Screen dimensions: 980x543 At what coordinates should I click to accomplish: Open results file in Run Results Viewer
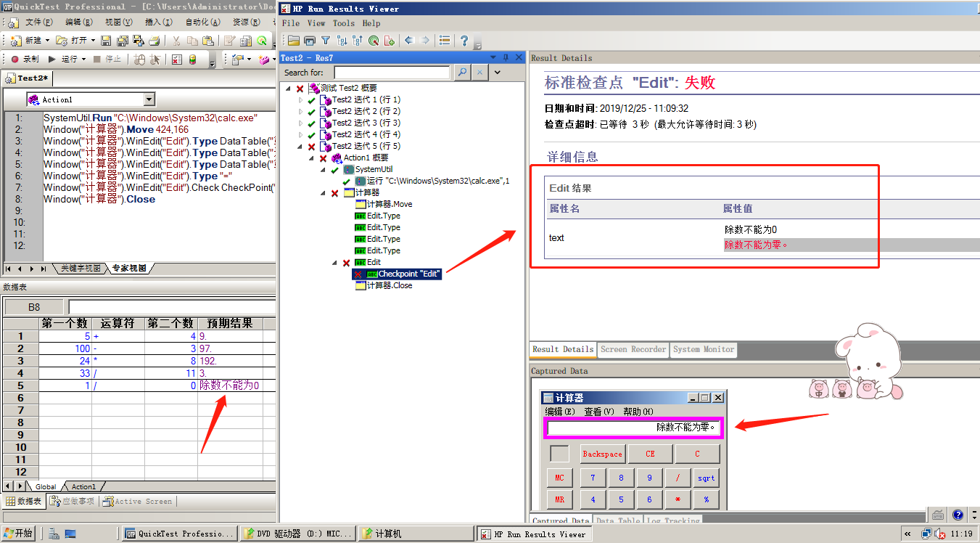coord(293,41)
